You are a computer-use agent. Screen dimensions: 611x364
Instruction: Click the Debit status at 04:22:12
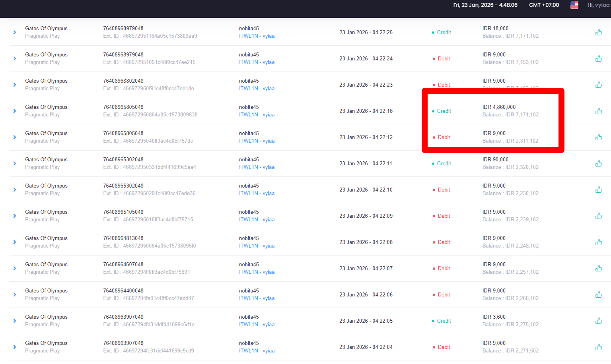pyautogui.click(x=442, y=137)
